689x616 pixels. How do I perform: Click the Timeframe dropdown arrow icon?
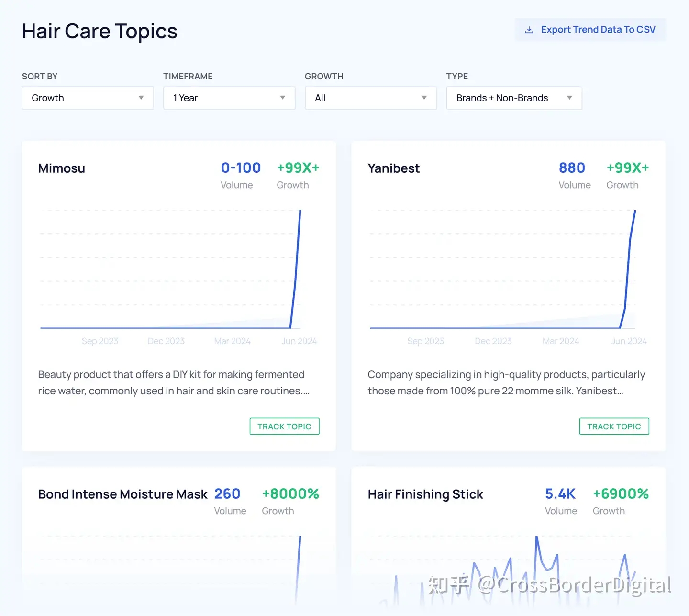tap(283, 98)
